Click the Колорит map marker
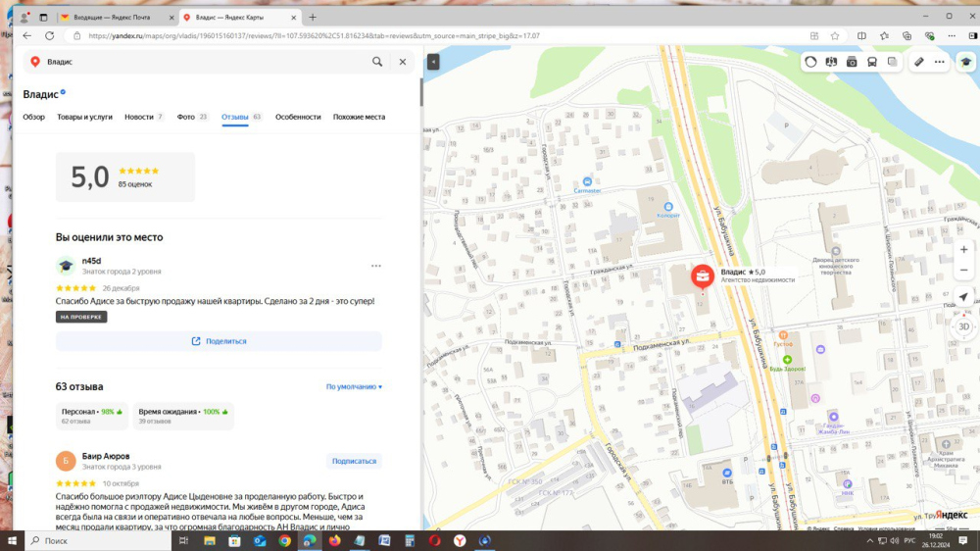 pyautogui.click(x=668, y=207)
